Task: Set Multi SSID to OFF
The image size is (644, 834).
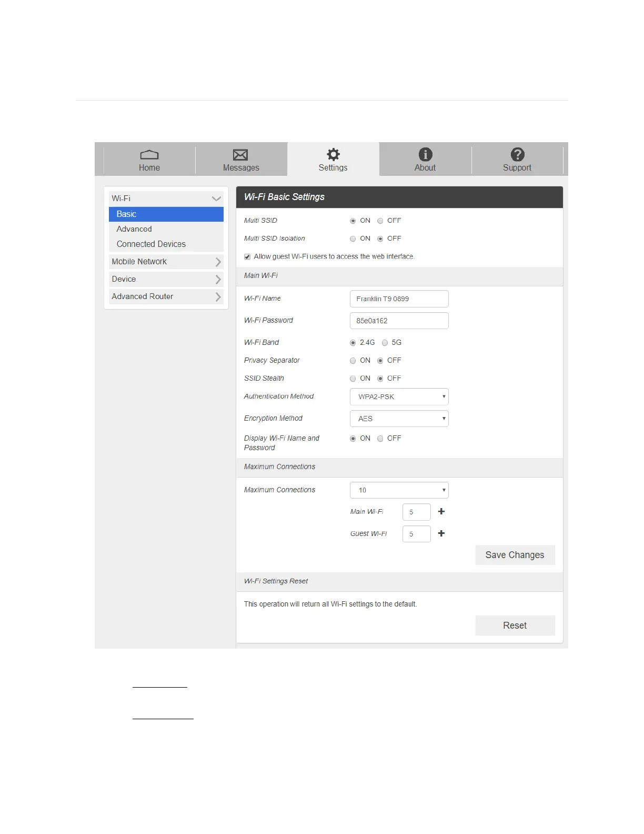Action: tap(380, 221)
